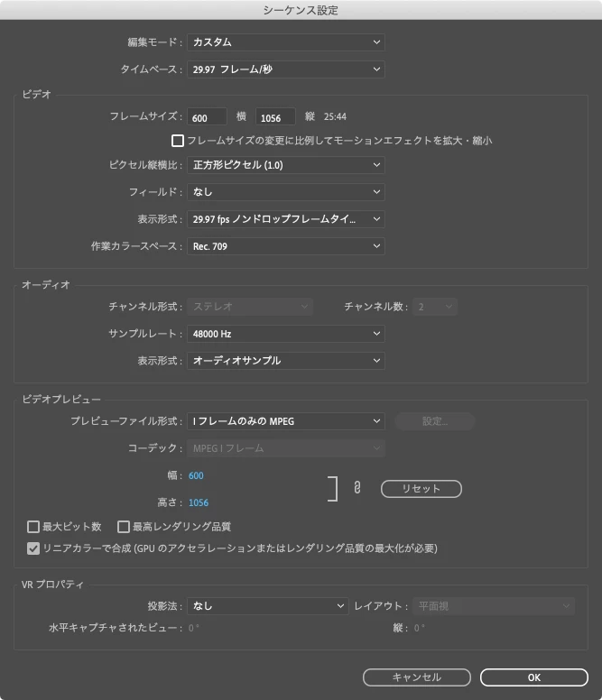Open the 編集モード dropdown showing カスタム
602x700 pixels.
pyautogui.click(x=286, y=42)
